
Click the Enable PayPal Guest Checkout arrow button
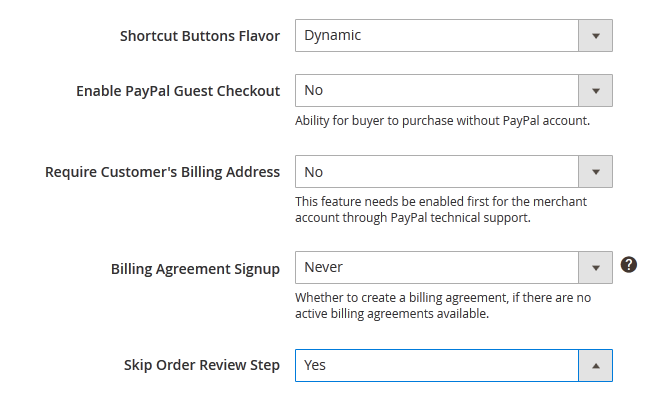(595, 91)
